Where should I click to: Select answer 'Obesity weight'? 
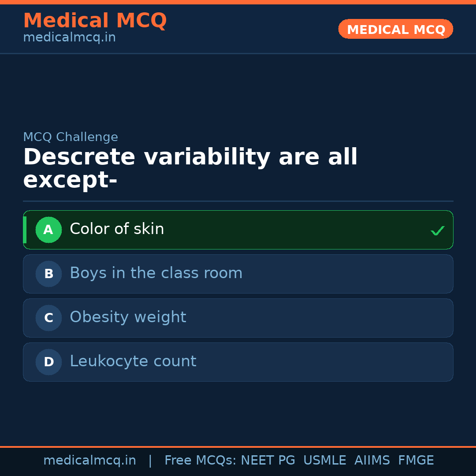pyautogui.click(x=128, y=317)
